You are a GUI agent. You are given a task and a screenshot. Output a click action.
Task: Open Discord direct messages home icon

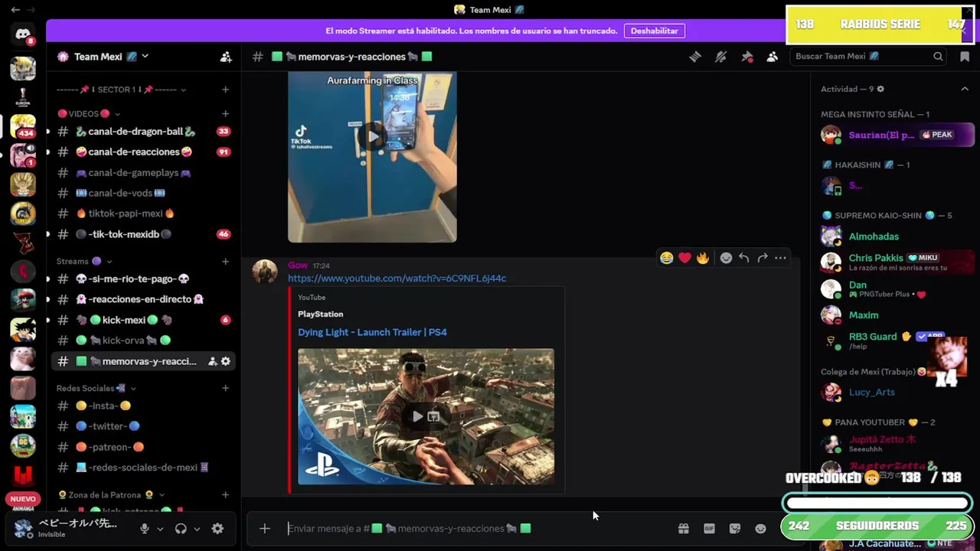click(23, 34)
